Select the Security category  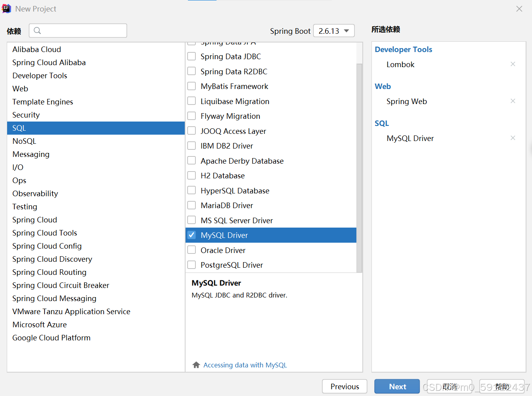point(96,115)
